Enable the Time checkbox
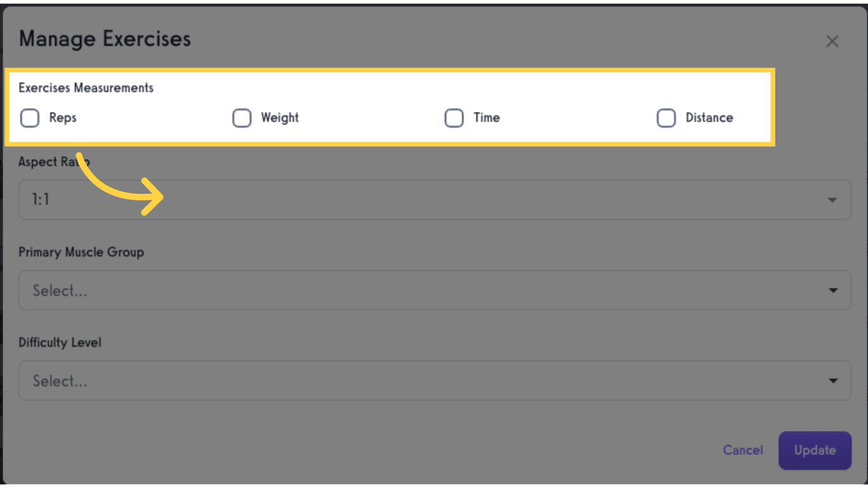868x488 pixels. tap(454, 118)
